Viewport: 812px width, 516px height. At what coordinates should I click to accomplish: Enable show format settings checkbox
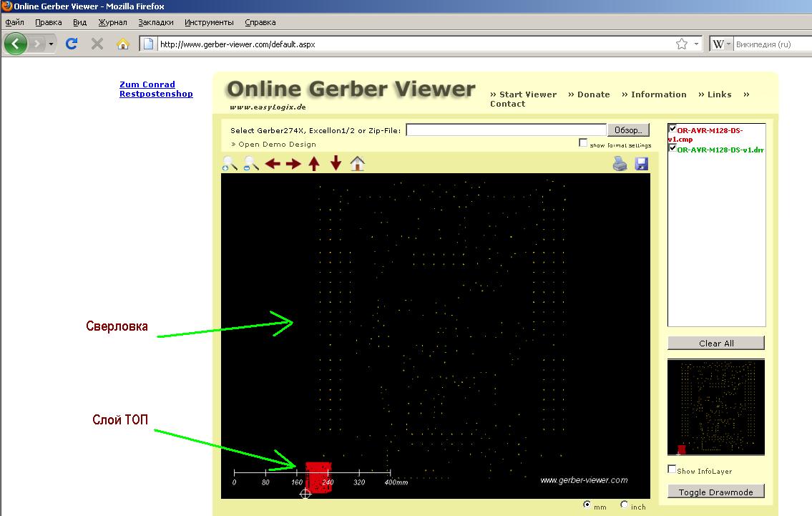(583, 142)
